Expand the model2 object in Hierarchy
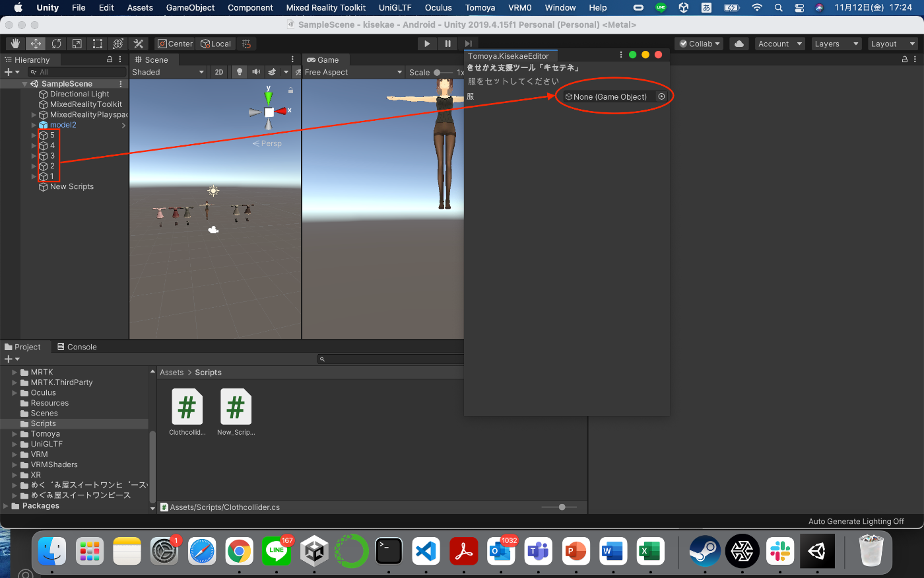The height and width of the screenshot is (578, 924). pos(34,125)
